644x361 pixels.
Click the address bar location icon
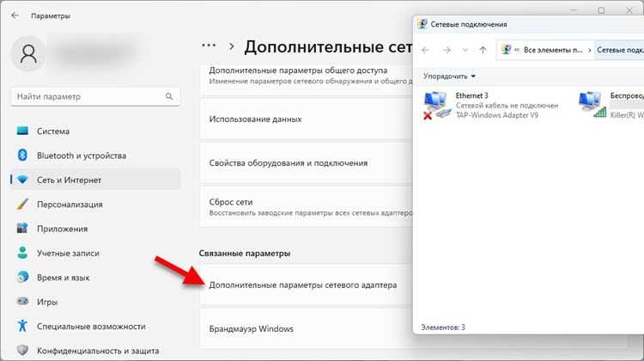coord(506,50)
